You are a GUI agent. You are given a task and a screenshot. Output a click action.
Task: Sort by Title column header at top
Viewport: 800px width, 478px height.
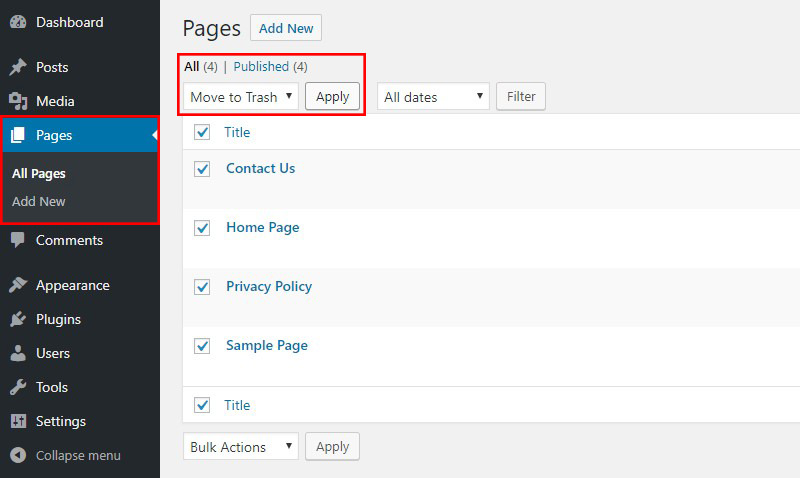click(x=237, y=132)
